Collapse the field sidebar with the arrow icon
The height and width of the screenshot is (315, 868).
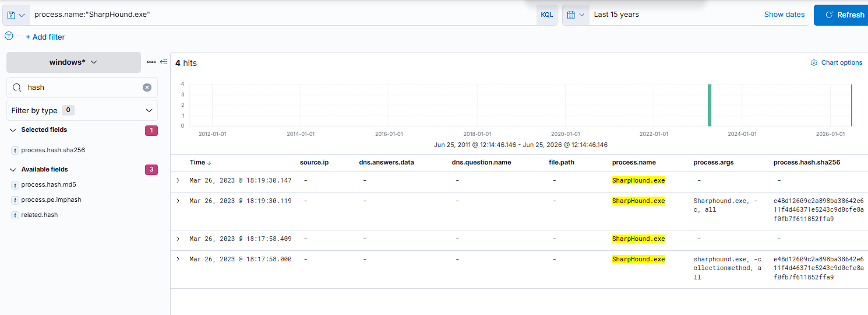(x=164, y=62)
